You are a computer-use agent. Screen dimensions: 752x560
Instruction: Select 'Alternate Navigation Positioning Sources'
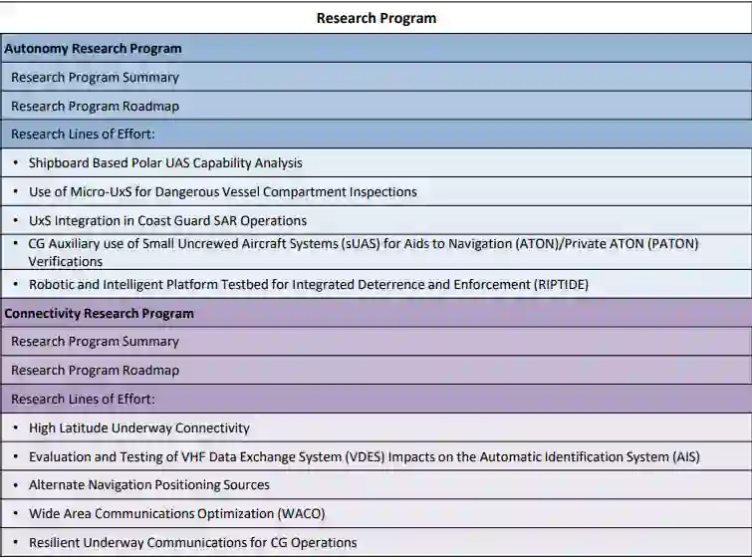pos(376,484)
